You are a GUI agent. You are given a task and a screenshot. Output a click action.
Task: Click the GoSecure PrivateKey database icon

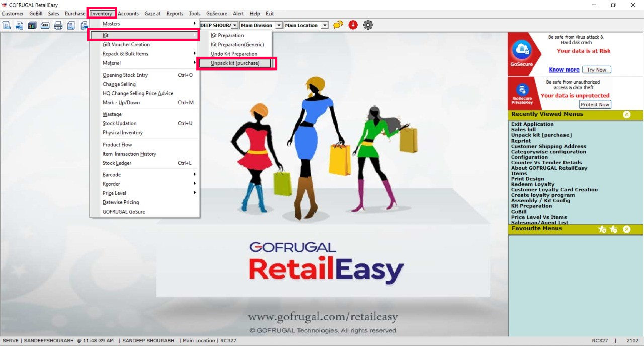tap(522, 89)
